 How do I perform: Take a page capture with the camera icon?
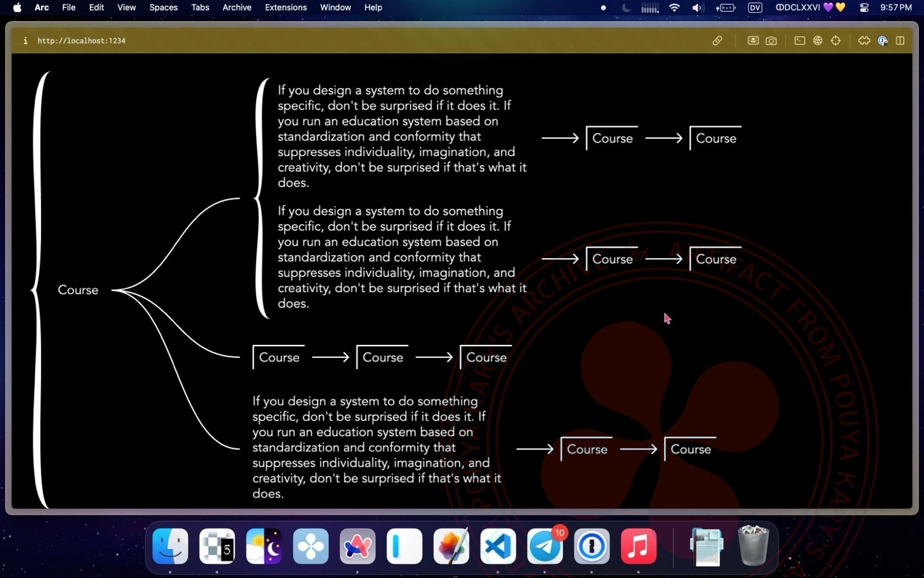coord(771,41)
